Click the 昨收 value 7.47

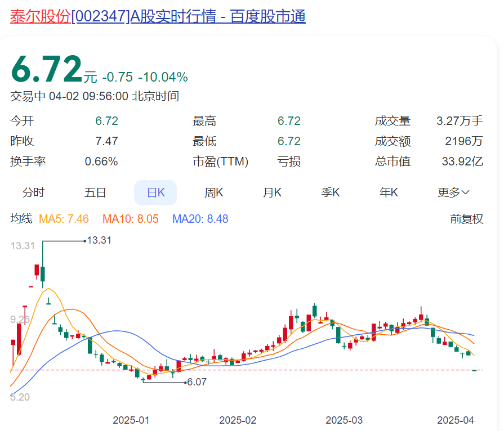(107, 141)
